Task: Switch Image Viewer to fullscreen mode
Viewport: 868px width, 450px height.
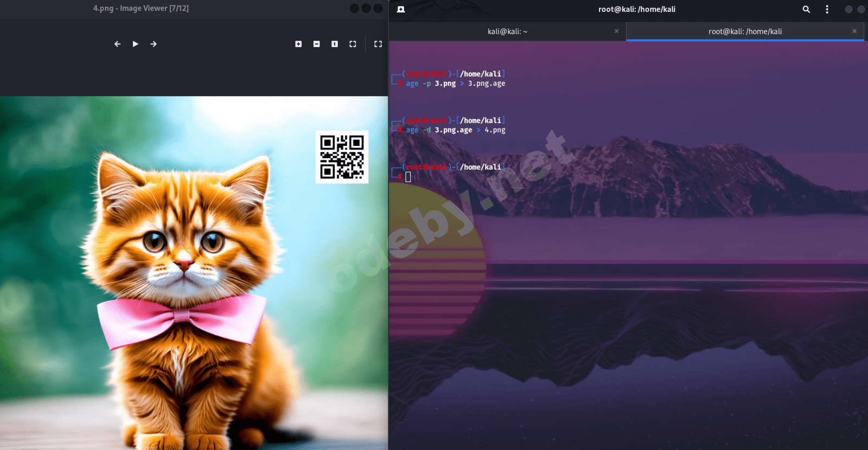Action: [x=378, y=44]
